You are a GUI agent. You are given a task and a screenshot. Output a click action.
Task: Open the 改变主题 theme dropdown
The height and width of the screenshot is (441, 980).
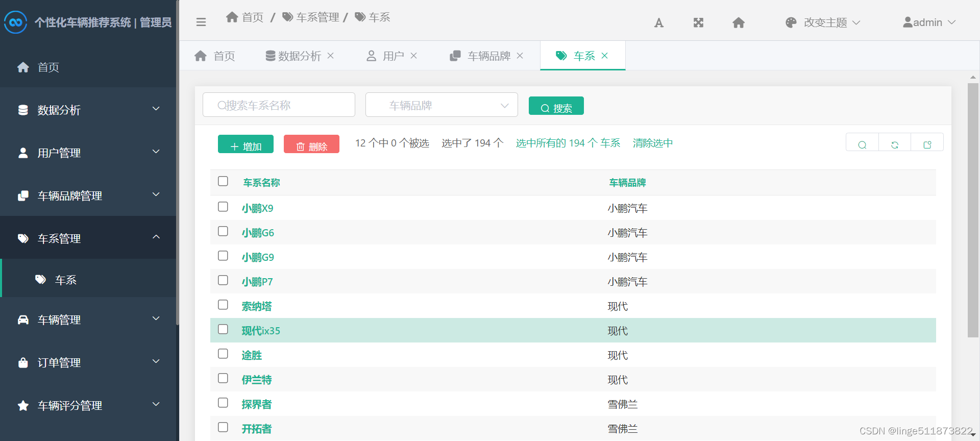tap(823, 22)
